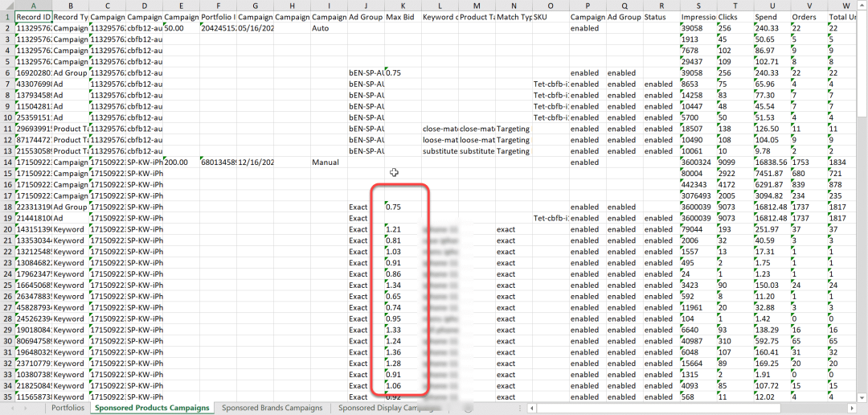Select column S header
This screenshot has height=415, width=868.
(x=698, y=6)
